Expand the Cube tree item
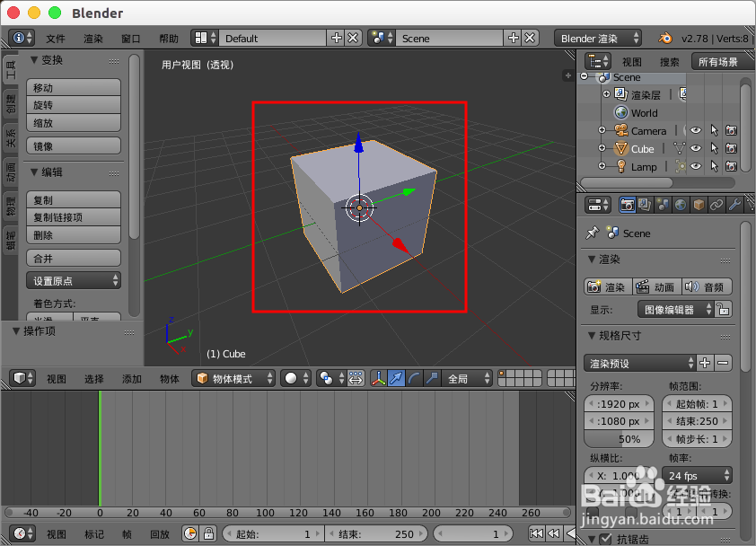The height and width of the screenshot is (546, 756). (x=602, y=148)
